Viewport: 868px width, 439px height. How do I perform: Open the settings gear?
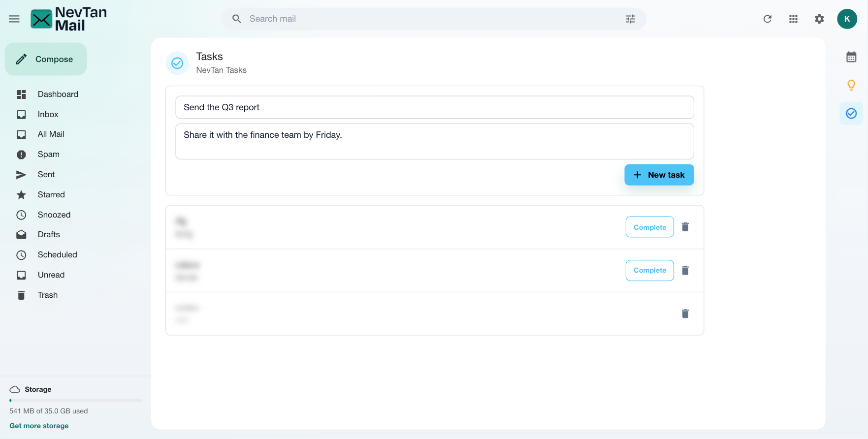[819, 19]
